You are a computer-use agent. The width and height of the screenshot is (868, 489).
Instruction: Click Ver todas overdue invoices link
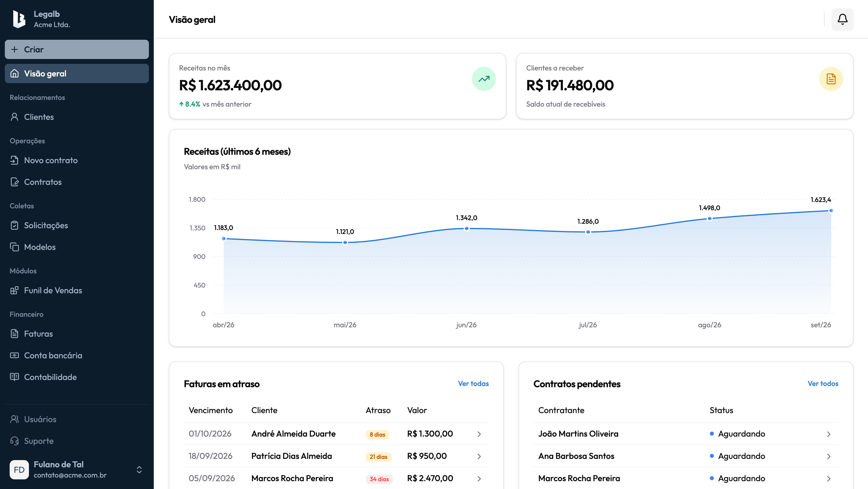[x=473, y=383]
